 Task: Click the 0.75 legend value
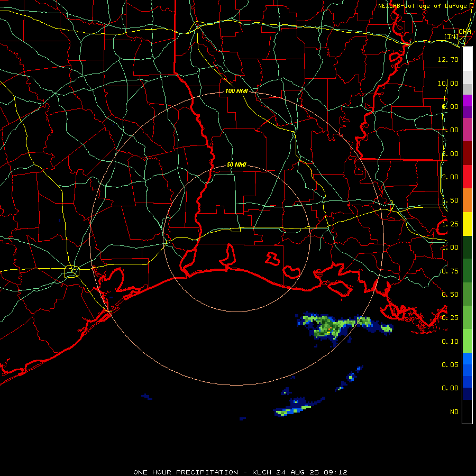tap(450, 271)
